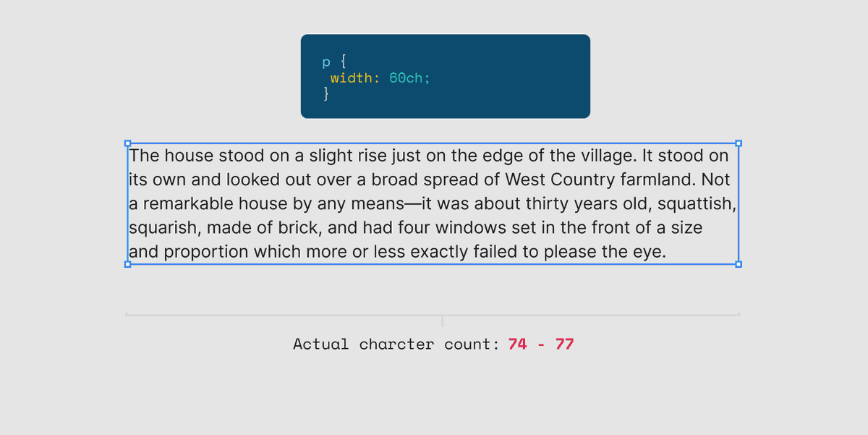The image size is (868, 435).
Task: Click the top-right selection handle of the paragraph
Action: 739,143
